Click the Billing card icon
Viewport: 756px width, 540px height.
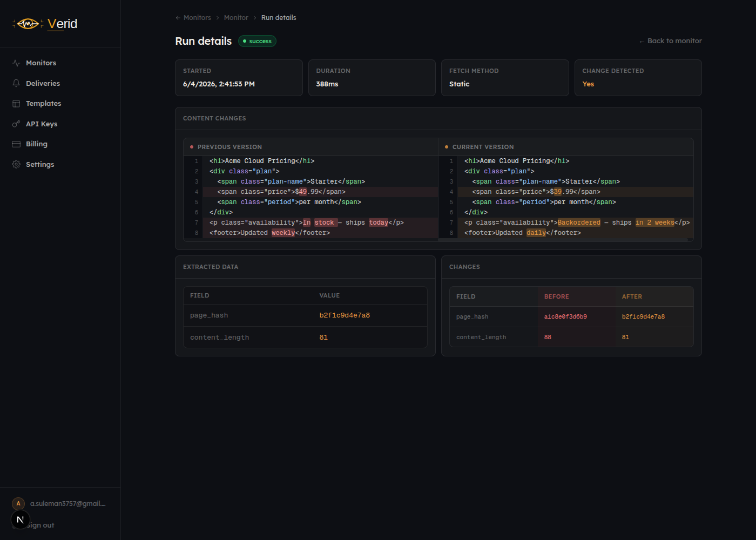pyautogui.click(x=16, y=144)
